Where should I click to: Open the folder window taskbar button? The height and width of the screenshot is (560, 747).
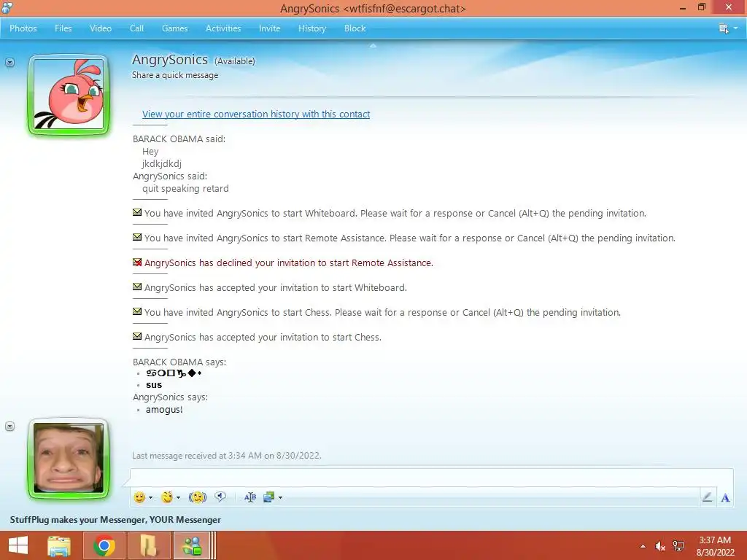click(x=149, y=545)
